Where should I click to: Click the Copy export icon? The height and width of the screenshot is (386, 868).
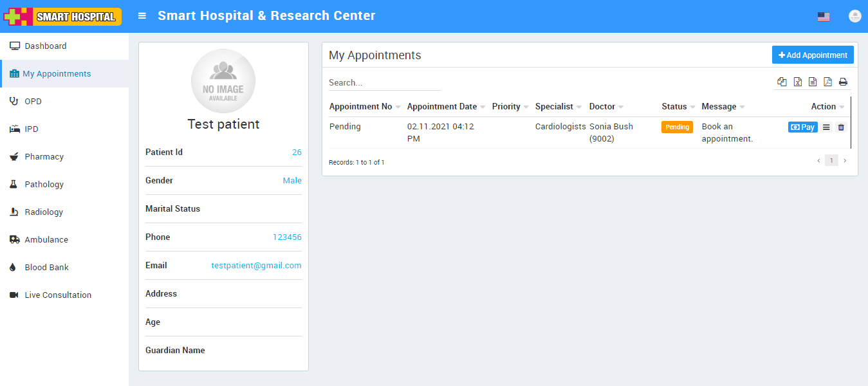782,82
